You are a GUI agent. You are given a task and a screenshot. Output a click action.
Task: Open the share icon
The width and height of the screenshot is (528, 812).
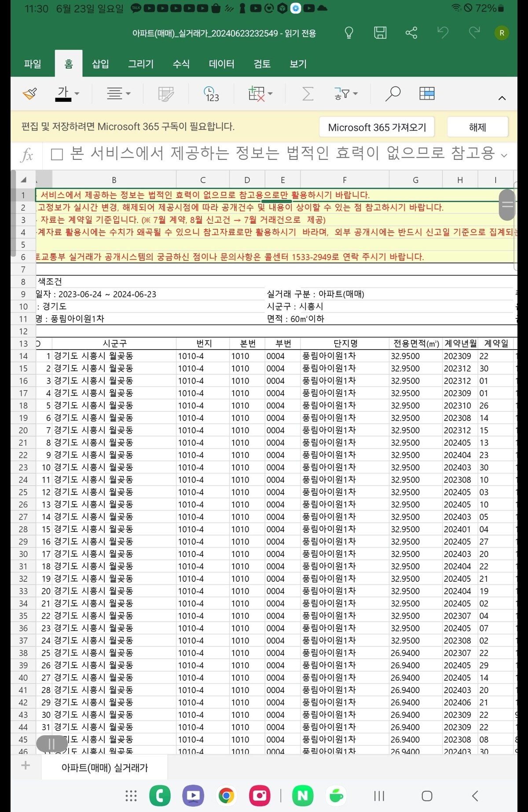pyautogui.click(x=411, y=33)
